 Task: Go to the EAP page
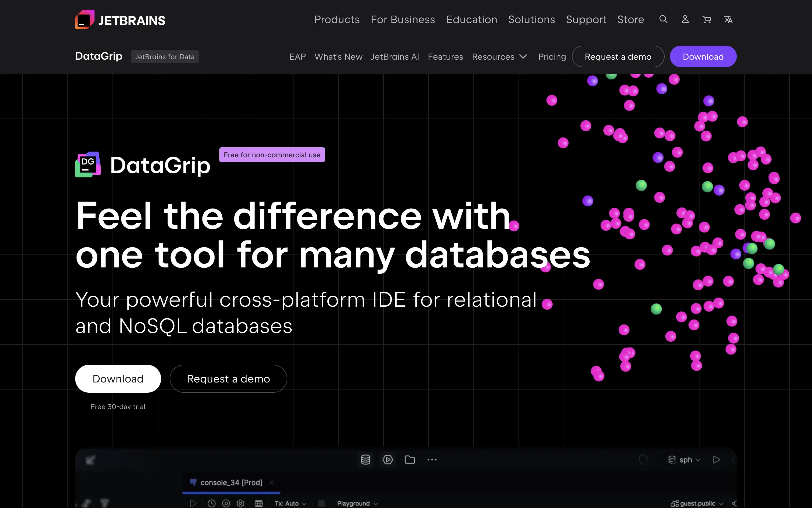[298, 56]
